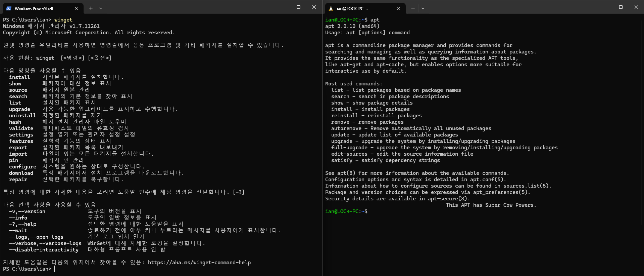Close the ian@LOCK-PC terminal window
Viewport: 644px width, 276px height.
636,7
